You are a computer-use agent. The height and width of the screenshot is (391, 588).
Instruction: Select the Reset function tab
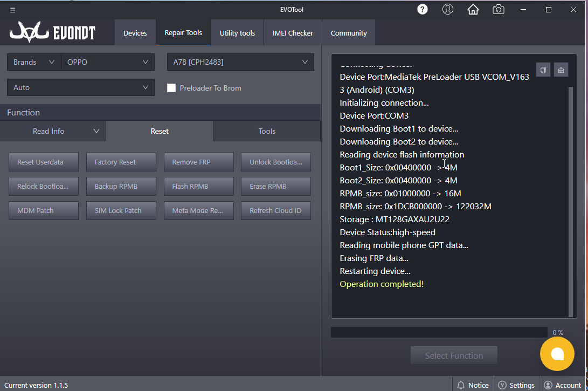[160, 131]
